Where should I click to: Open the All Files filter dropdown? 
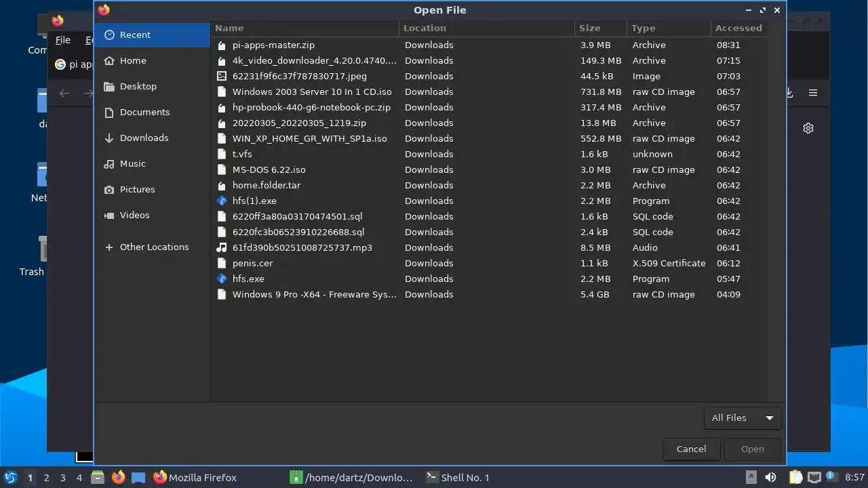pyautogui.click(x=743, y=418)
